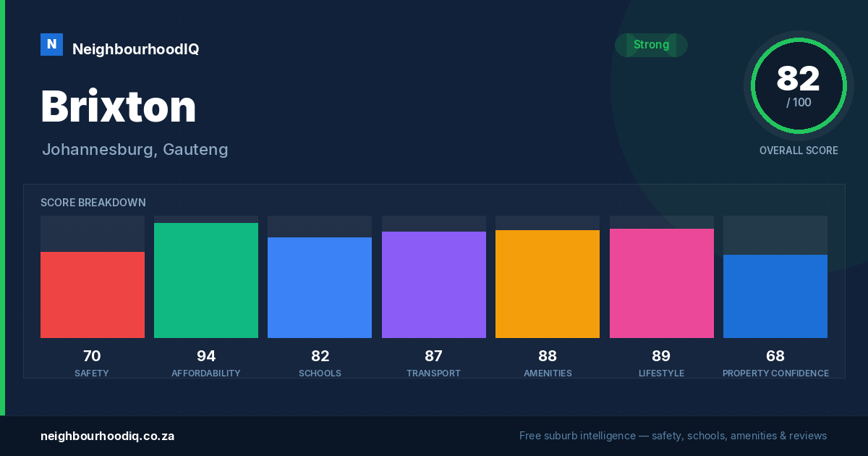Click the purple Transport bar
This screenshot has width=868, height=456.
434,284
